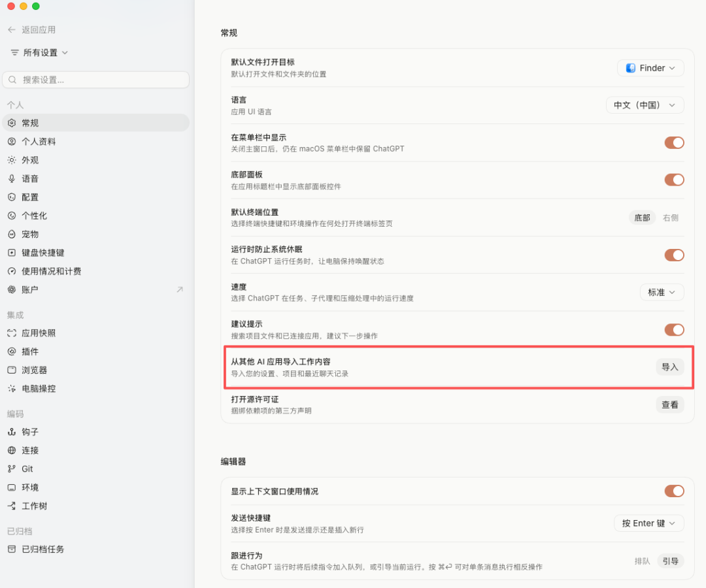Click the microphone icon for 语音
Viewport: 706px width, 588px height.
point(12,178)
